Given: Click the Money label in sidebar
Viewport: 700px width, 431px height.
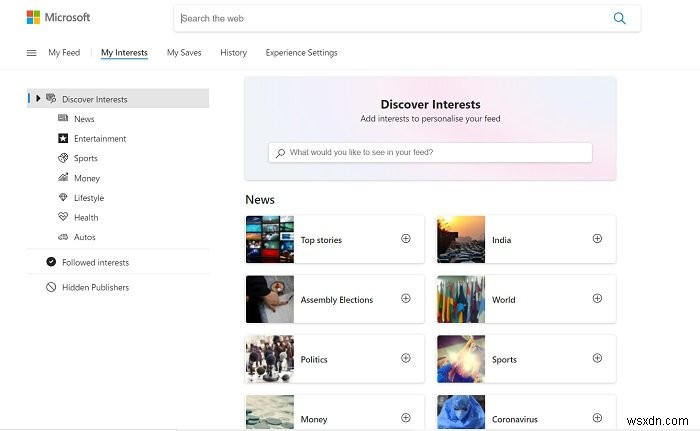Looking at the screenshot, I should point(87,178).
